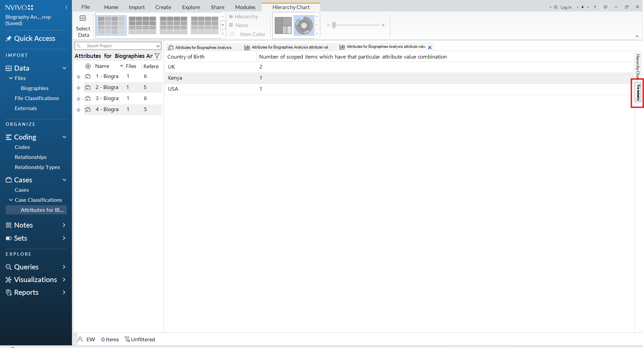Screen dimensions: 644x348
Task: Click the Quick Access pin icon
Action: (9, 38)
